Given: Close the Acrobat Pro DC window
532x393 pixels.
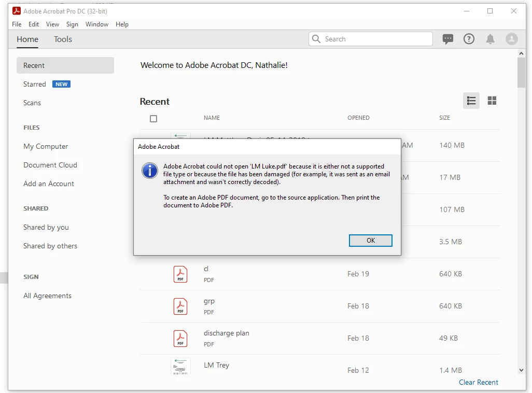Looking at the screenshot, I should [514, 11].
